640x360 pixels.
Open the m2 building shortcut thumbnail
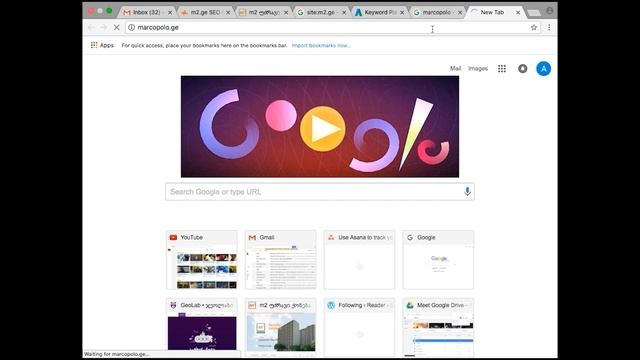280,327
